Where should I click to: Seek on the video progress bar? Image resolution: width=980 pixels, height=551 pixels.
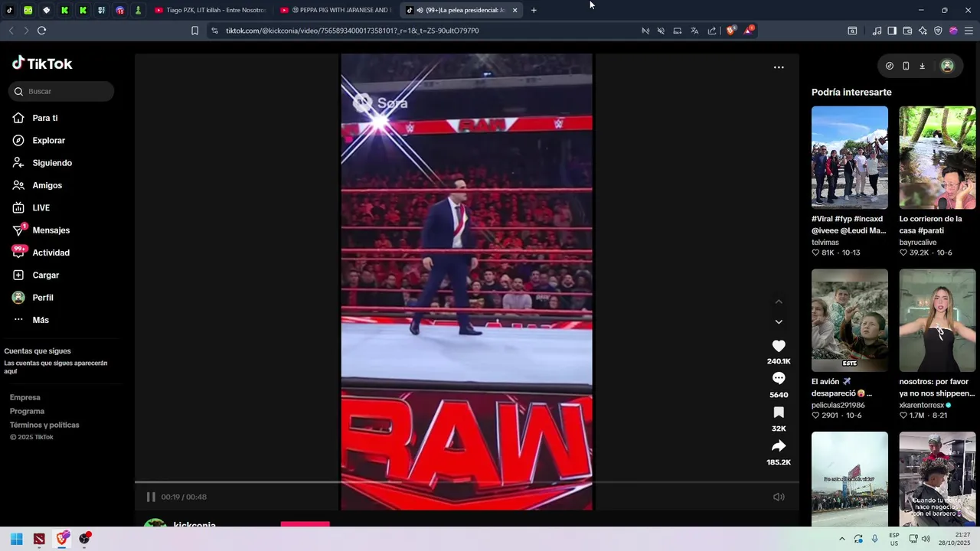(x=467, y=482)
